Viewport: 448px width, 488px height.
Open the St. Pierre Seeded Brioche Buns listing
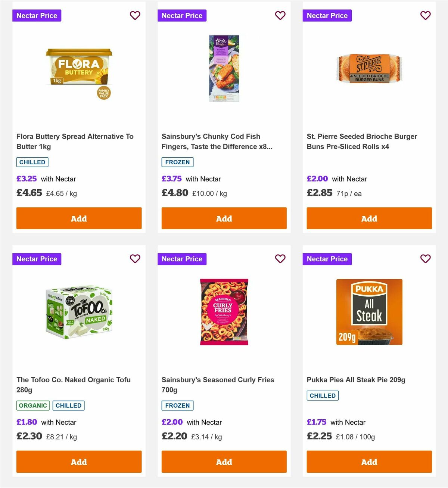point(361,141)
